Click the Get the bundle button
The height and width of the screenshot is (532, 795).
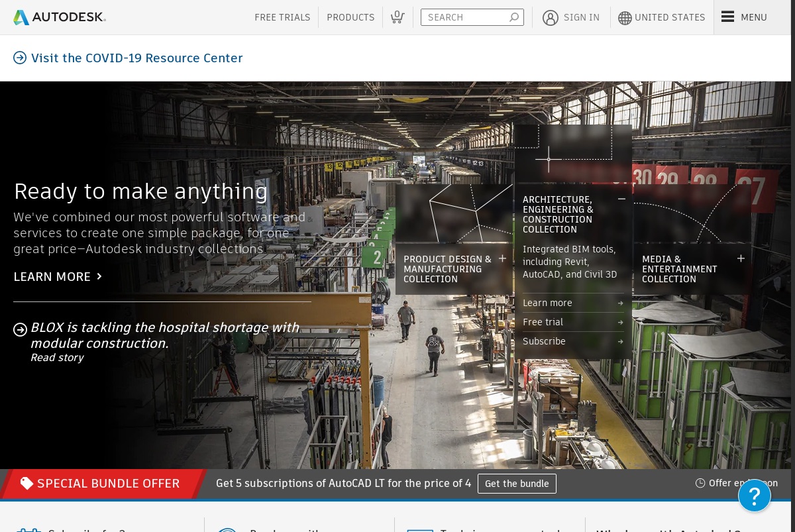tap(517, 484)
